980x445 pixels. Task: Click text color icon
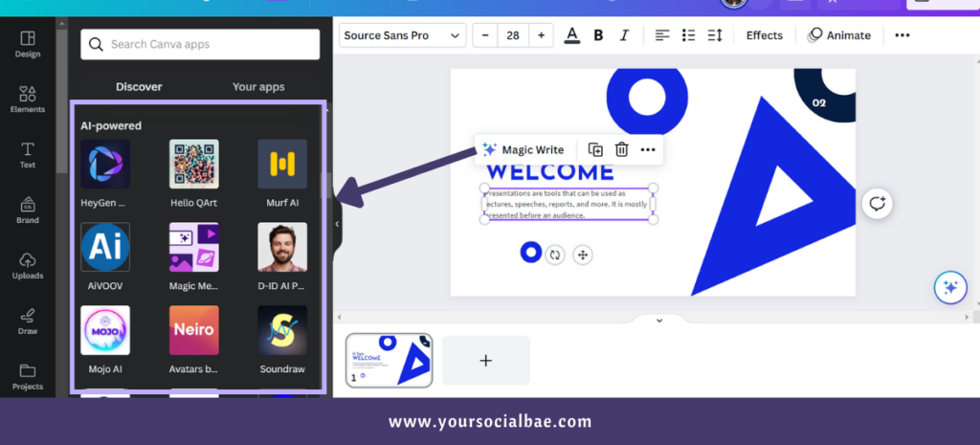(572, 35)
